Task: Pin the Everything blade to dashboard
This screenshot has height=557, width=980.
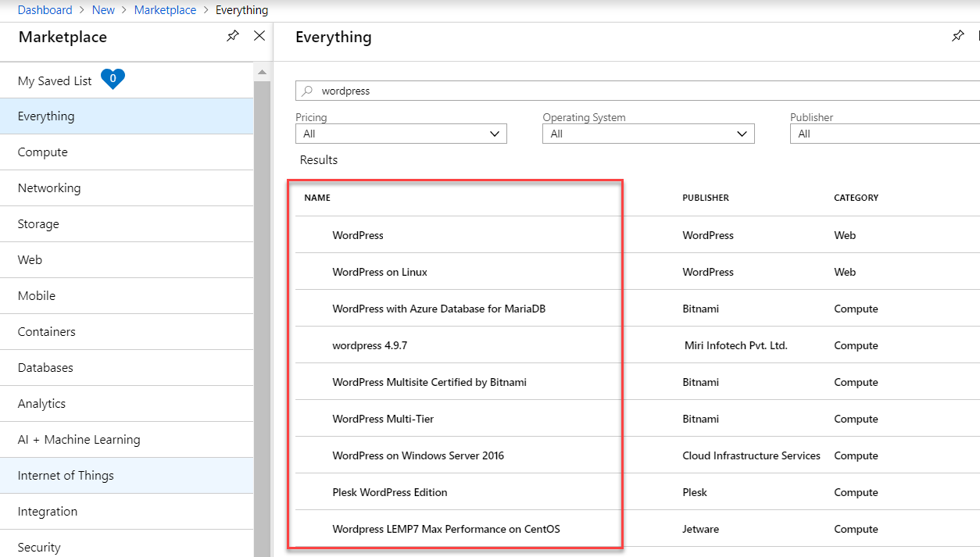Action: point(957,36)
